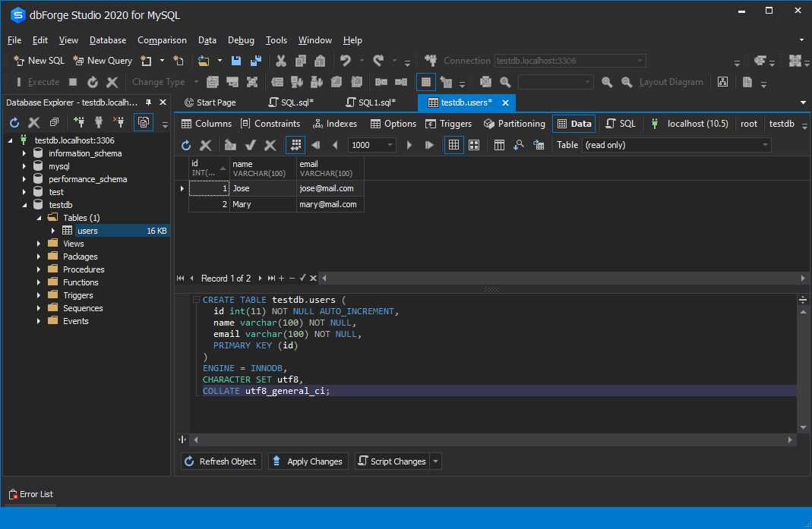Screen dimensions: 812x529
Task: Toggle card view for data
Action: coord(474,146)
